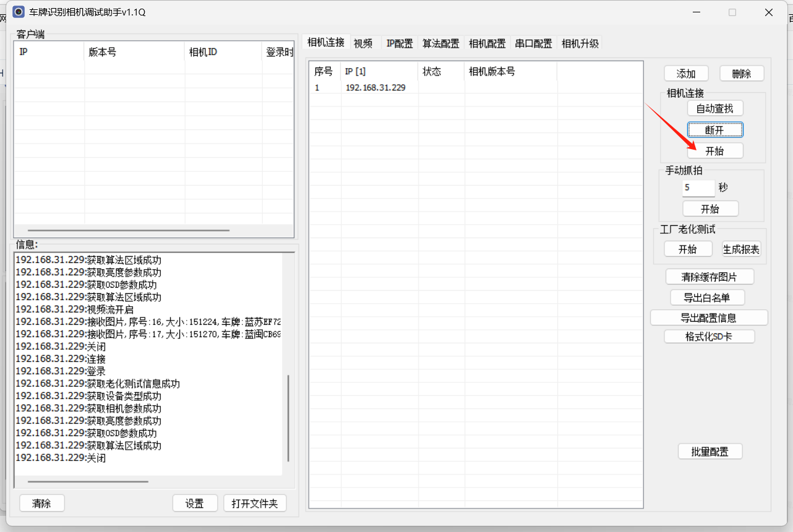
Task: Start automatic camera search with 自动查找
Action: 715,108
